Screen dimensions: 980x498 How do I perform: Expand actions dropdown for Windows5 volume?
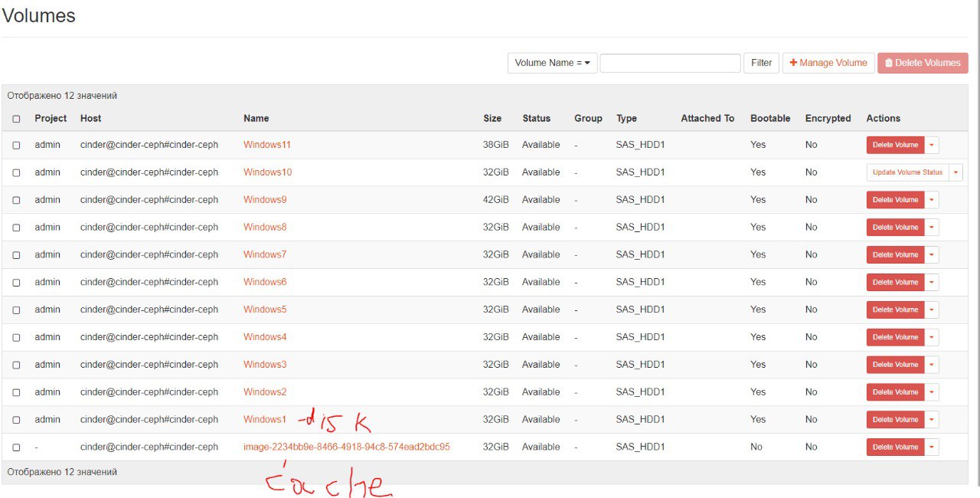[x=932, y=310]
